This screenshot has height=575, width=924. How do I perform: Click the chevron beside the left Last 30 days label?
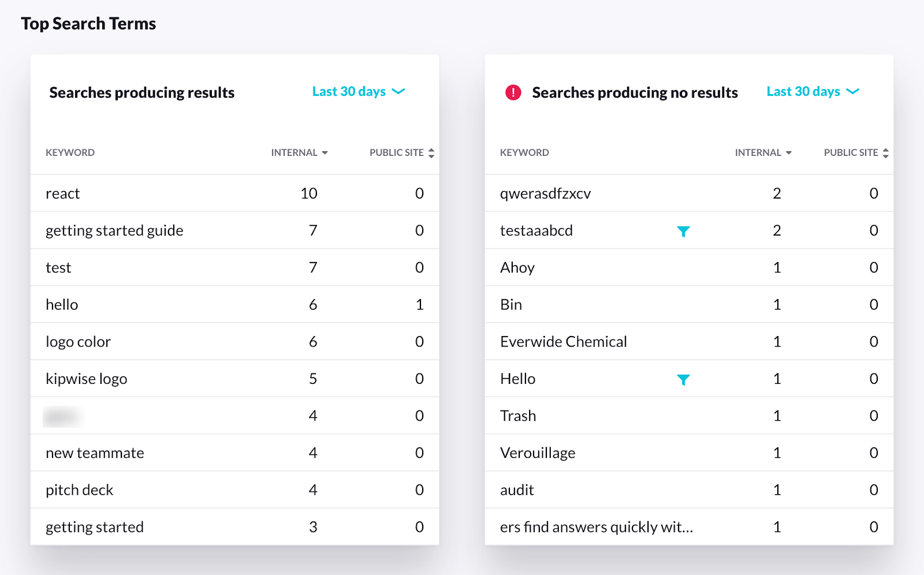coord(398,91)
